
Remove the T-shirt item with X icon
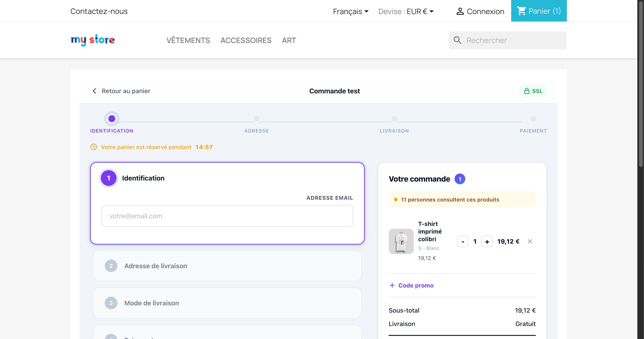(530, 241)
